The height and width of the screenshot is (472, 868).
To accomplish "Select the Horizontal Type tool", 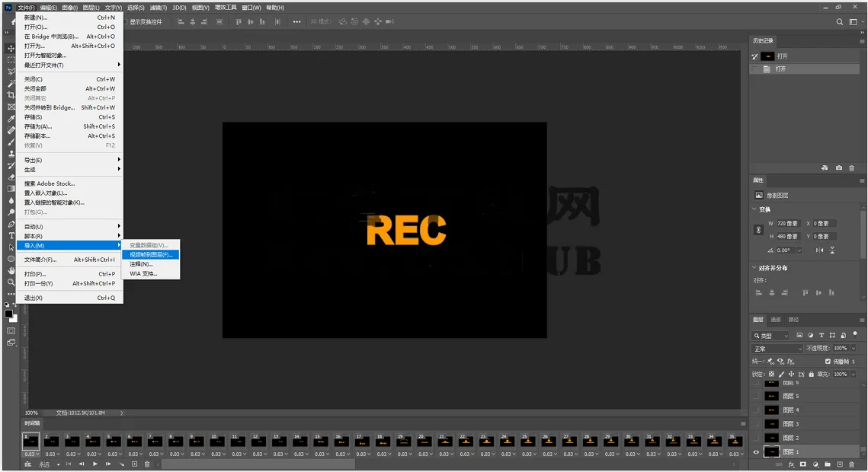I will pyautogui.click(x=11, y=235).
